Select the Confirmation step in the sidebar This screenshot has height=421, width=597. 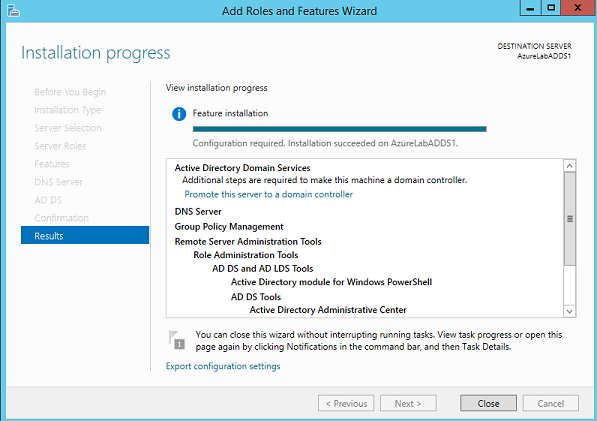click(61, 218)
